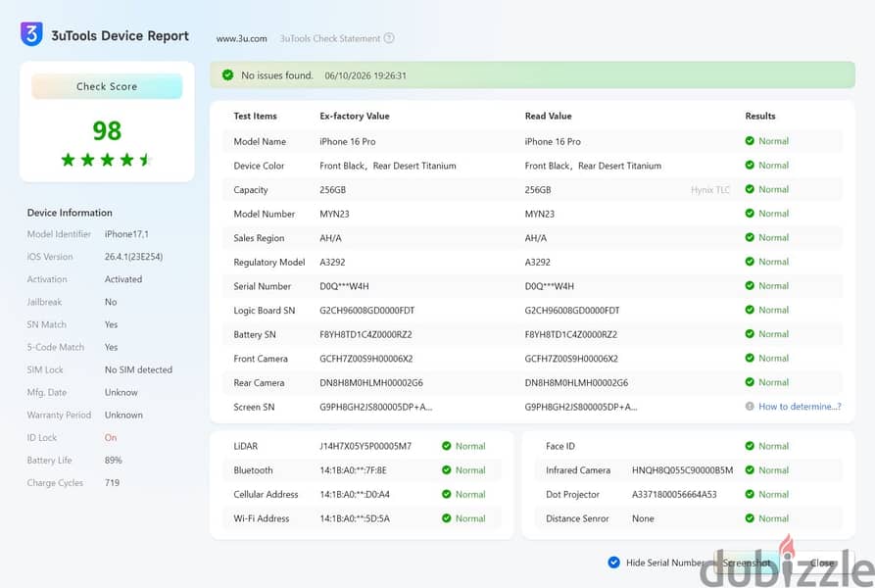Click the Normal check icon in Model Number row

[x=750, y=213]
